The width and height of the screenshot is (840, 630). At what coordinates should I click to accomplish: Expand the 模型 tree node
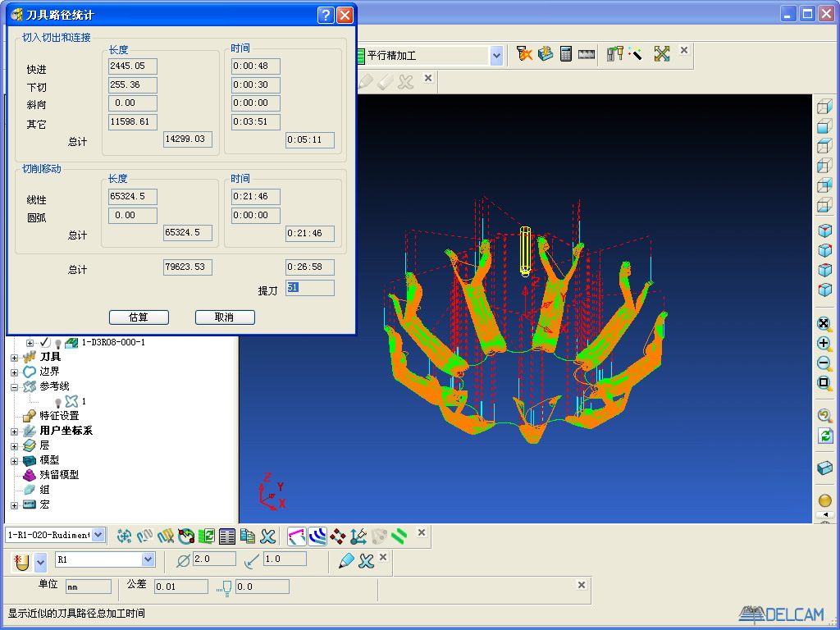[x=15, y=461]
